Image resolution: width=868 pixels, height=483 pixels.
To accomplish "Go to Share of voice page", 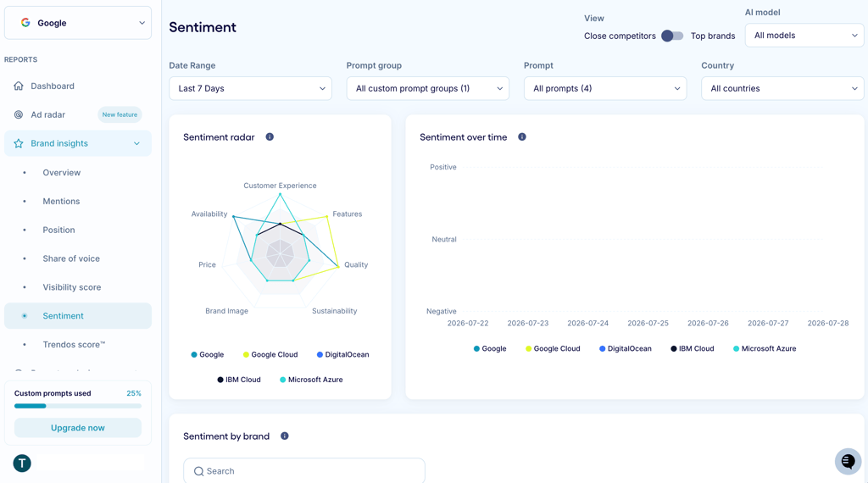I will 71,258.
